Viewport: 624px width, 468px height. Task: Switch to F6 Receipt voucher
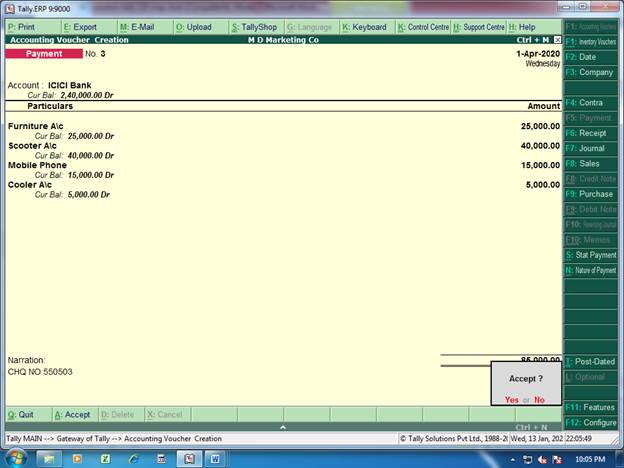pyautogui.click(x=591, y=133)
